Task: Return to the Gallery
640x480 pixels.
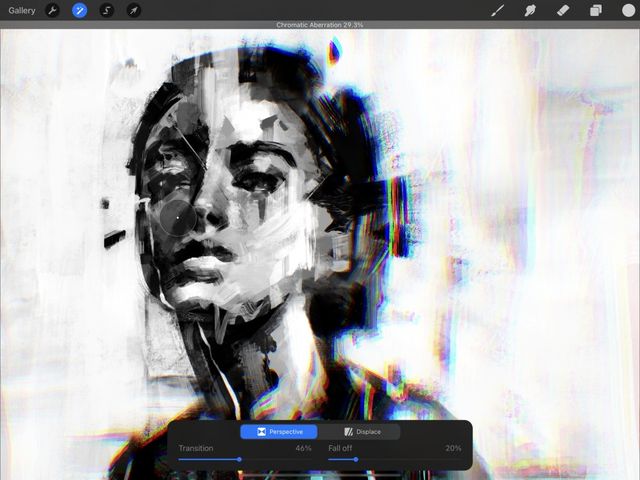Action: coord(22,11)
